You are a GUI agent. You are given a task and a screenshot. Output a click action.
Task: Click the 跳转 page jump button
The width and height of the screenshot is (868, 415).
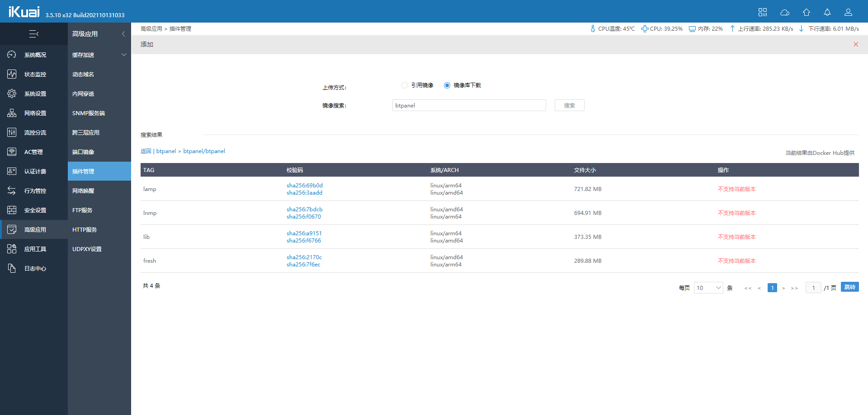(x=849, y=287)
